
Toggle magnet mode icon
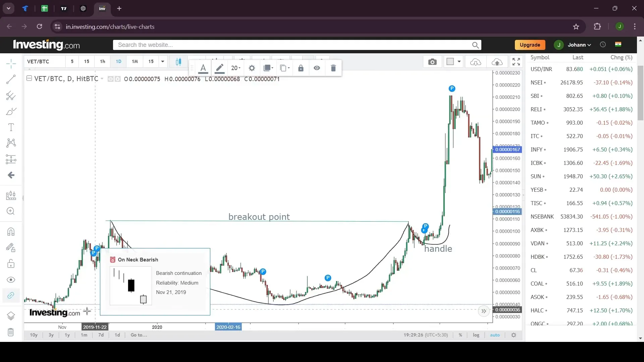[x=11, y=232]
